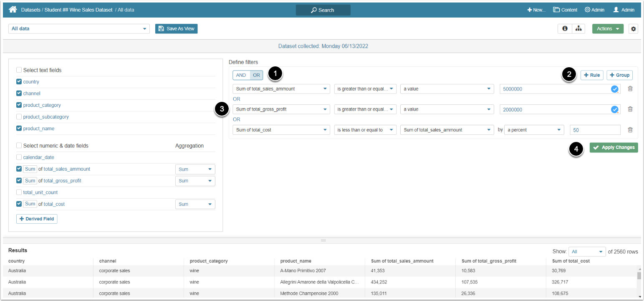Image resolution: width=644 pixels, height=301 pixels.
Task: Click the Apply Changes button
Action: (x=614, y=147)
